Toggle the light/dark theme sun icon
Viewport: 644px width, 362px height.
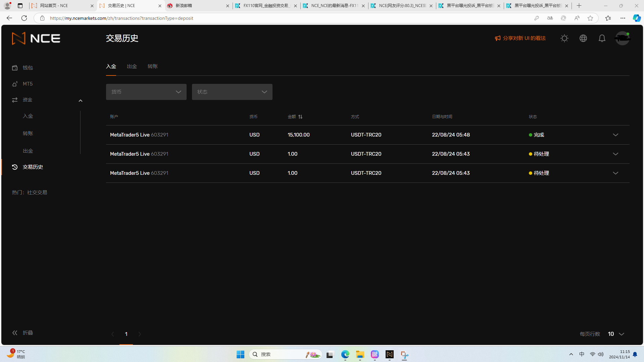pos(564,38)
